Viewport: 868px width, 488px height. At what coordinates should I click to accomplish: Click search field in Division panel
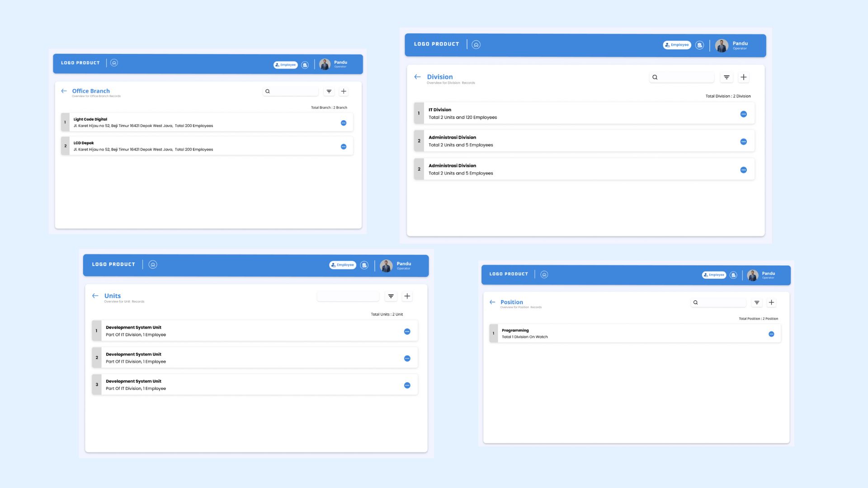point(682,77)
